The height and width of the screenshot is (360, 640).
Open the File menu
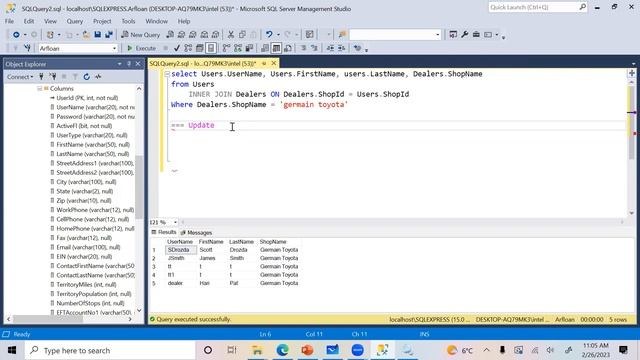coord(9,21)
